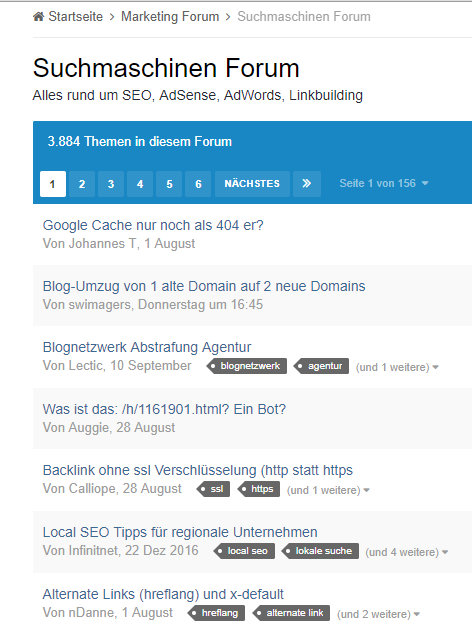Expand more tags for Blognetzwerk Abstrafung Agentur

(x=397, y=367)
